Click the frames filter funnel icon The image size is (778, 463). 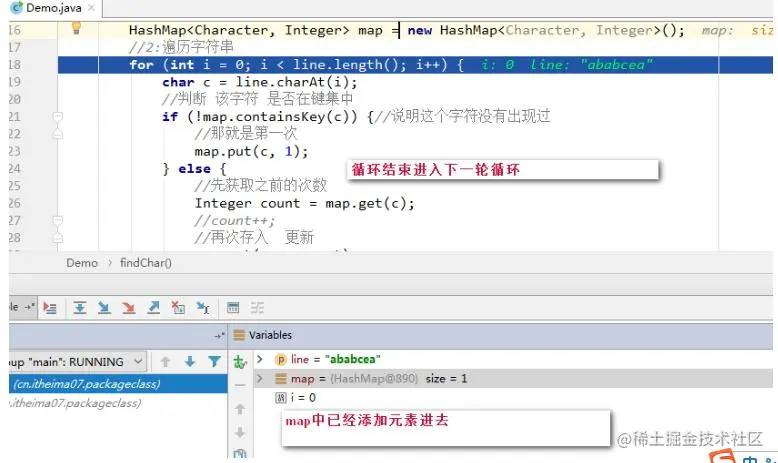214,362
